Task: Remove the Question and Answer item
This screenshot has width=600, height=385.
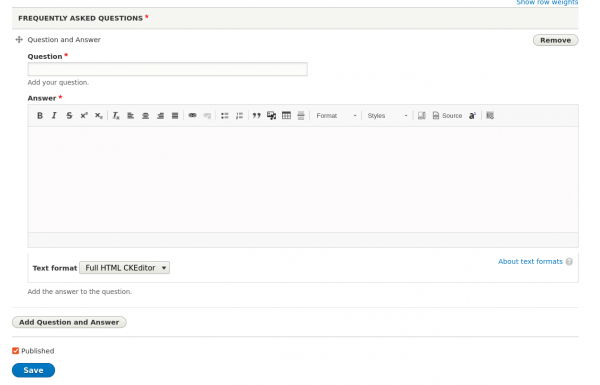Action: (556, 40)
